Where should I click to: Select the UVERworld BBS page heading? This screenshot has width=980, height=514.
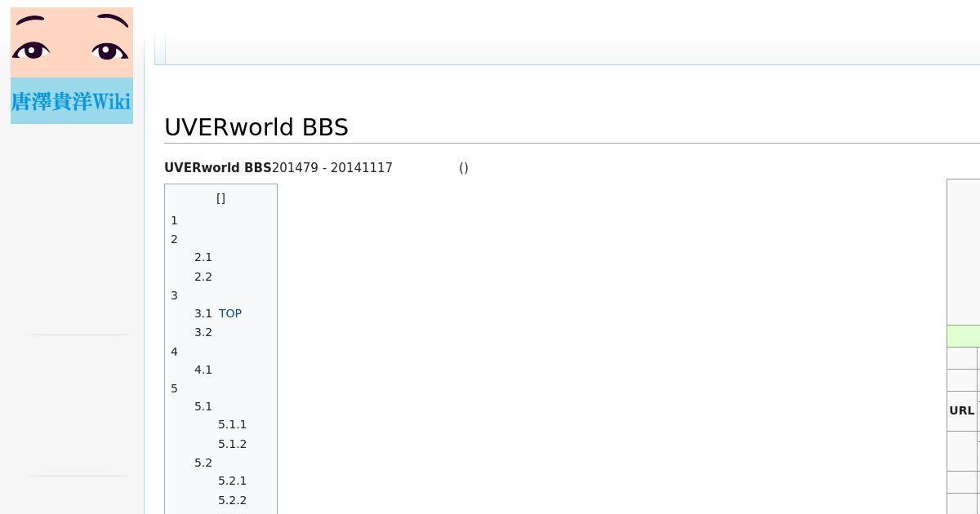point(256,127)
